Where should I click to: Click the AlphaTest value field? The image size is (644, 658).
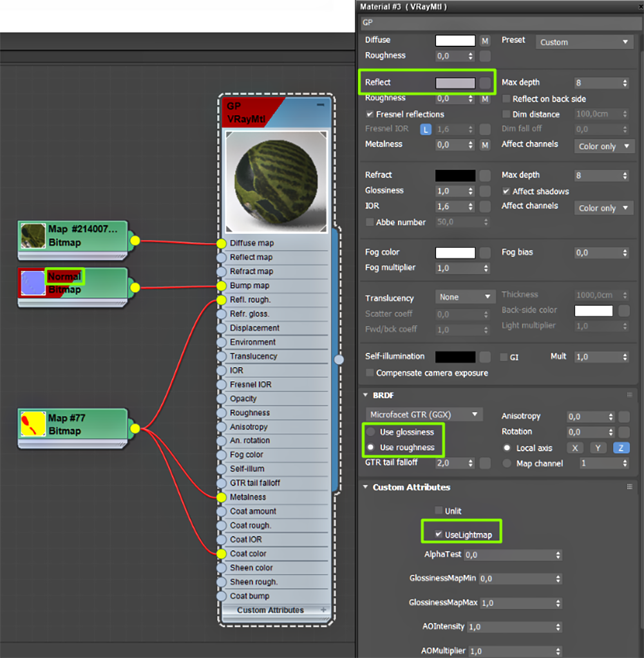[x=513, y=555]
